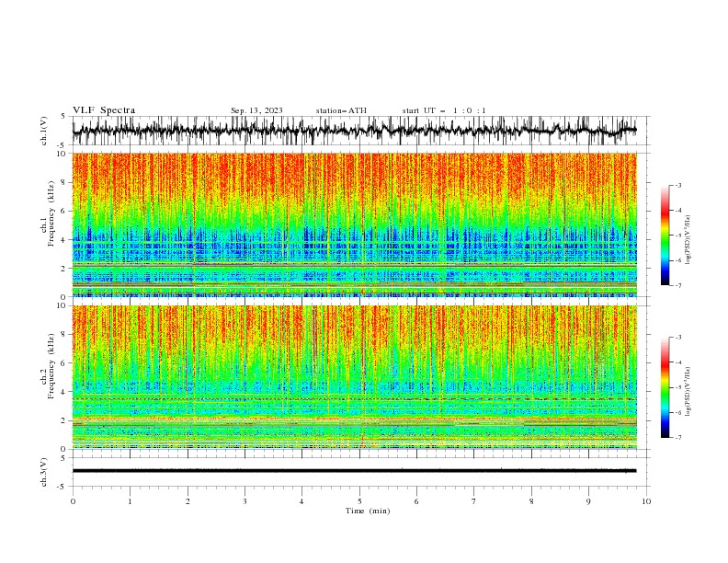Click the 'VLF Spectra' title text
Image resolution: width=728 pixels, height=563 pixels.
point(104,110)
